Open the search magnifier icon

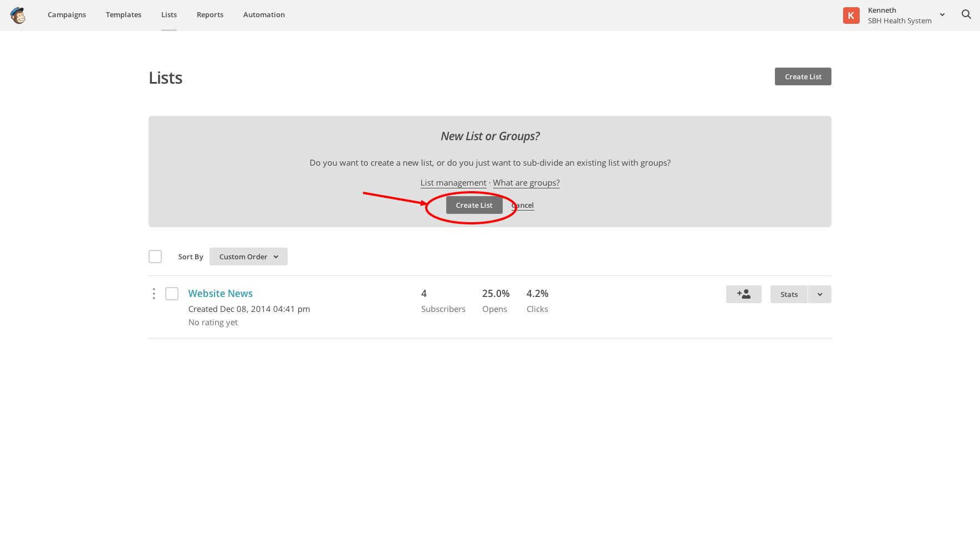pyautogui.click(x=966, y=14)
